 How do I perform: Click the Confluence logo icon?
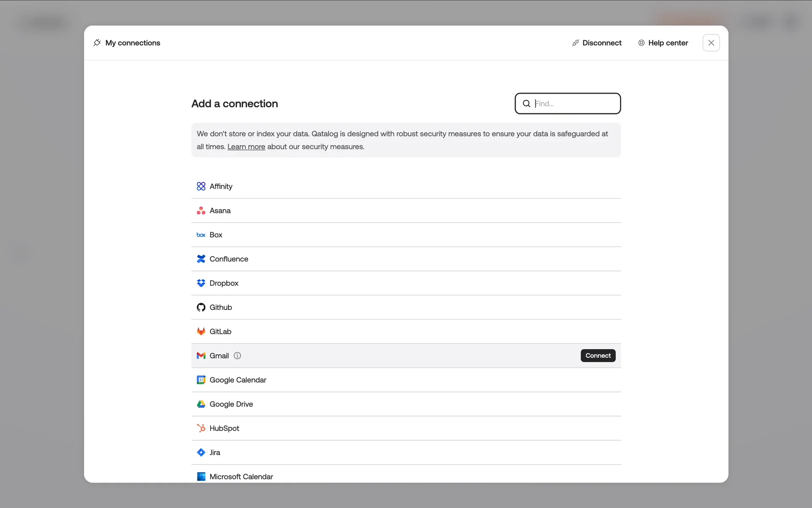(x=201, y=259)
